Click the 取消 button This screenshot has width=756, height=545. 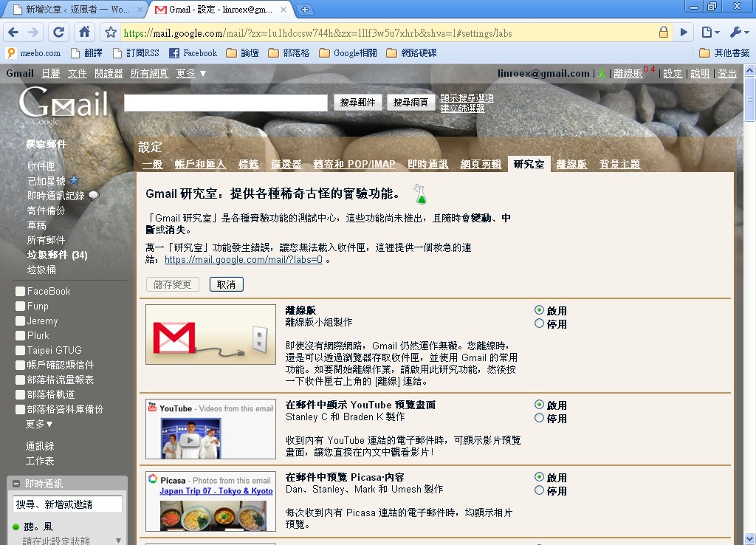(226, 284)
